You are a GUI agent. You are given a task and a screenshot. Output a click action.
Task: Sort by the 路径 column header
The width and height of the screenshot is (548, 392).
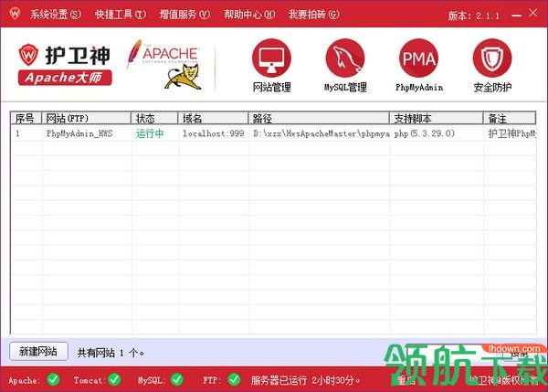point(319,118)
